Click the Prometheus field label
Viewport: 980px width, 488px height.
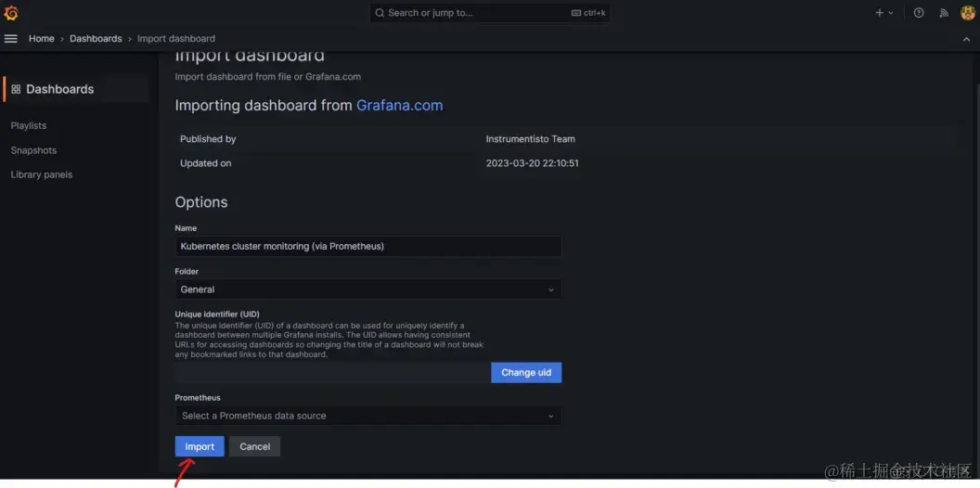(198, 397)
